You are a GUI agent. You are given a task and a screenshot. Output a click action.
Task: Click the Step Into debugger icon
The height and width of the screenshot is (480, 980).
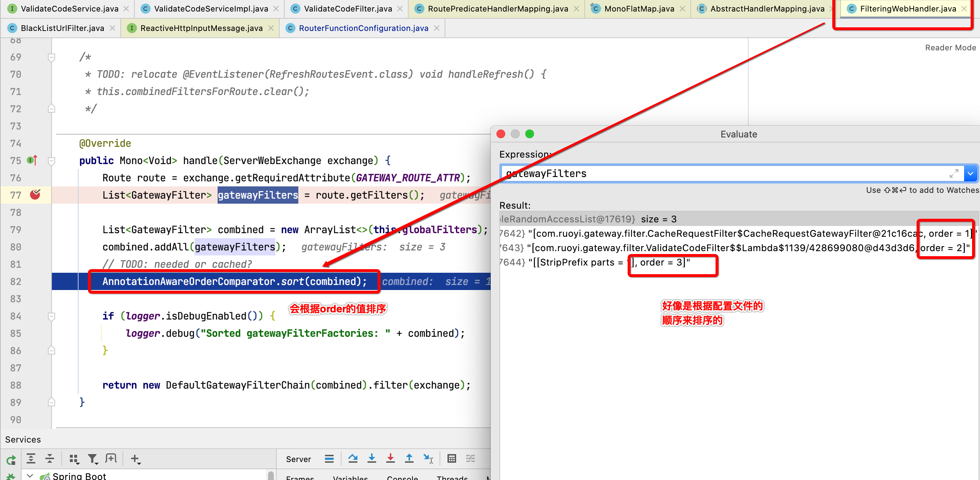(x=372, y=459)
